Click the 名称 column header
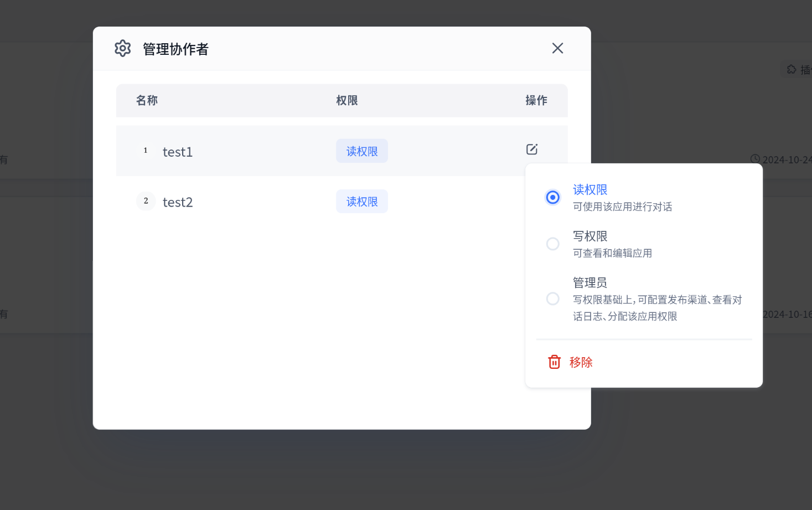The image size is (812, 510). [147, 100]
